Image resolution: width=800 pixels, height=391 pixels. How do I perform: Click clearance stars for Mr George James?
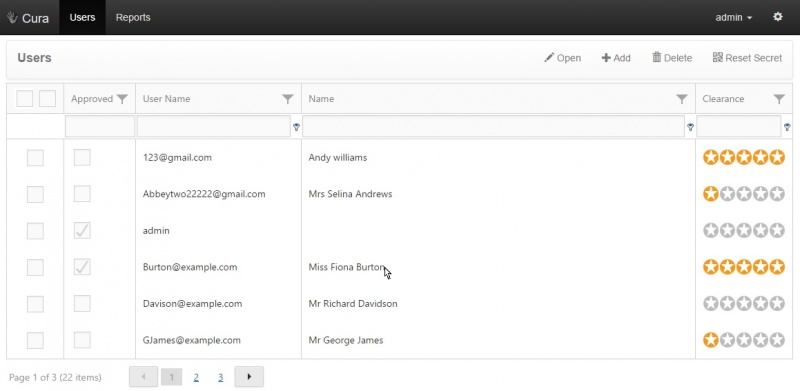744,340
